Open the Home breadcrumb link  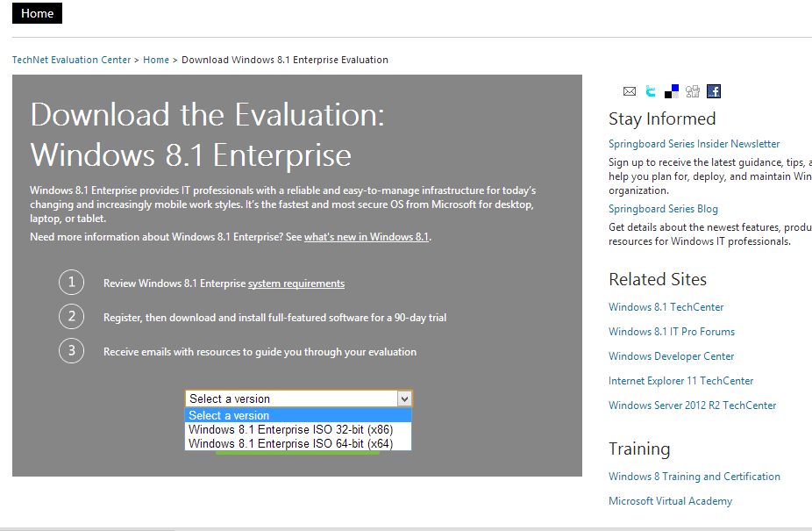pos(156,60)
